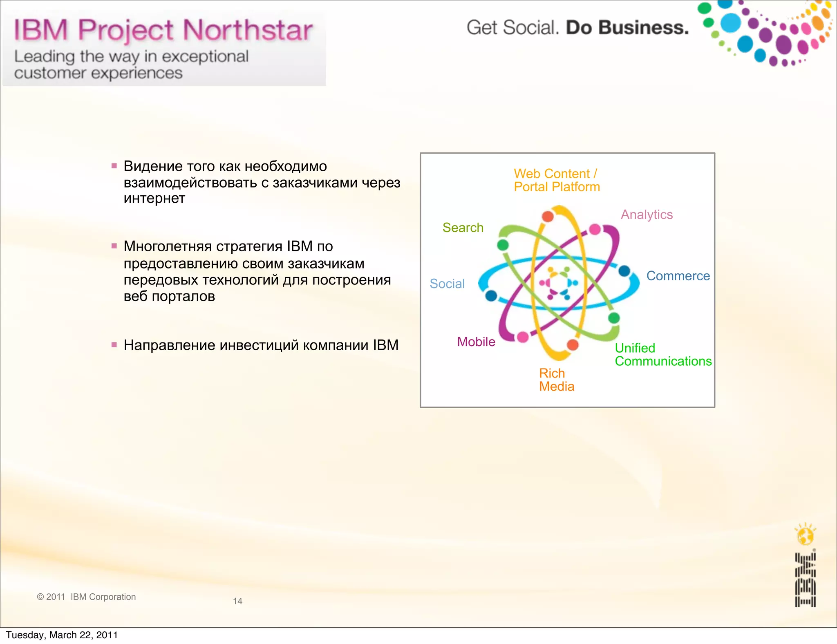Screen dimensions: 837x644
Task: Click the Rich Media label
Action: click(556, 380)
